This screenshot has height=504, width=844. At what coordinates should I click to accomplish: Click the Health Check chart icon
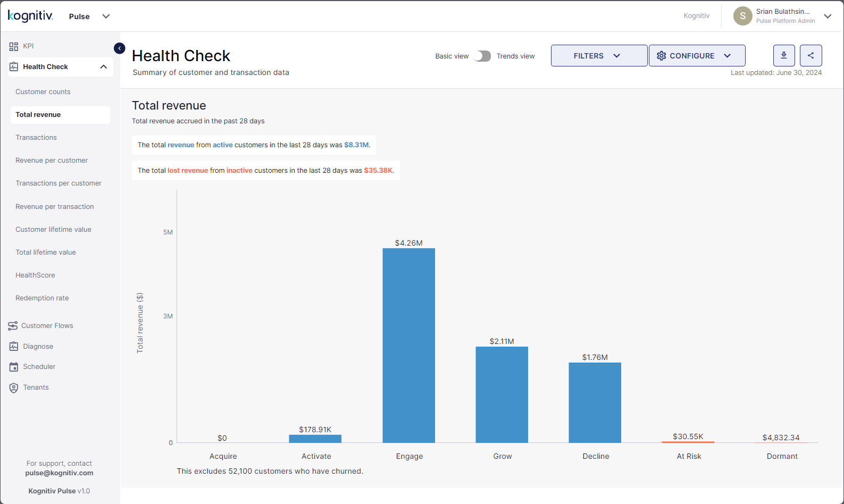(x=14, y=67)
